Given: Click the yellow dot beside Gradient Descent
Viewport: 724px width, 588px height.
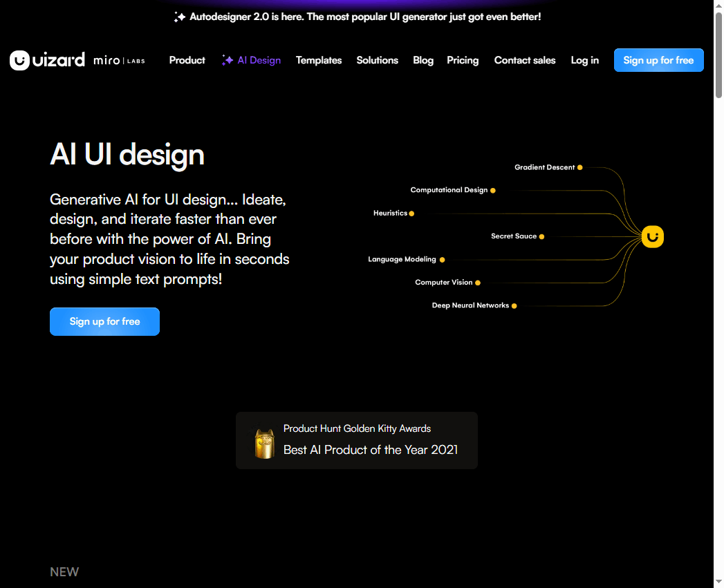Looking at the screenshot, I should point(579,167).
